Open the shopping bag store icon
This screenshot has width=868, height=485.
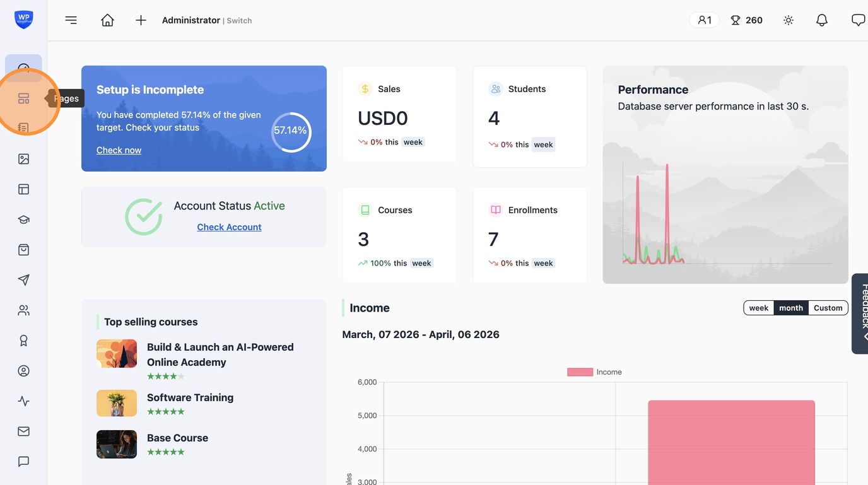(23, 250)
